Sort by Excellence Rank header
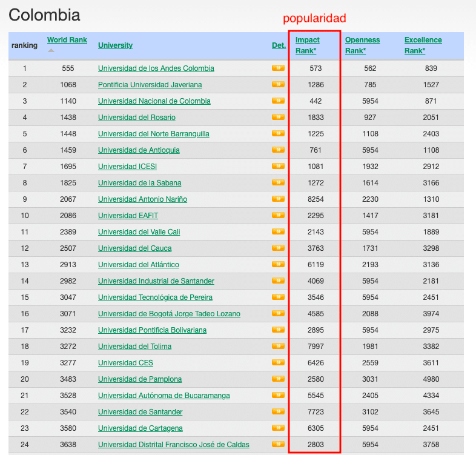The height and width of the screenshot is (455, 476). (x=423, y=45)
